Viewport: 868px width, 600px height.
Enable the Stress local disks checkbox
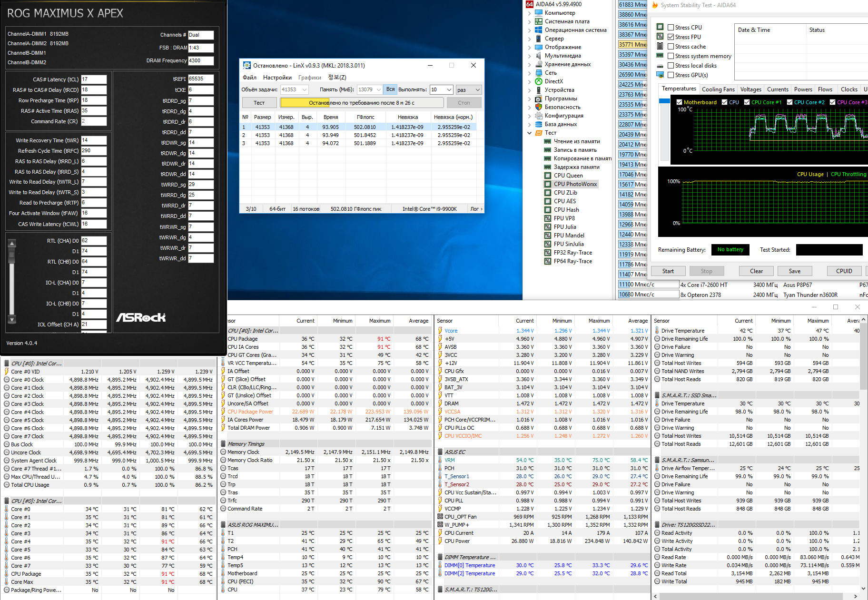coord(671,66)
